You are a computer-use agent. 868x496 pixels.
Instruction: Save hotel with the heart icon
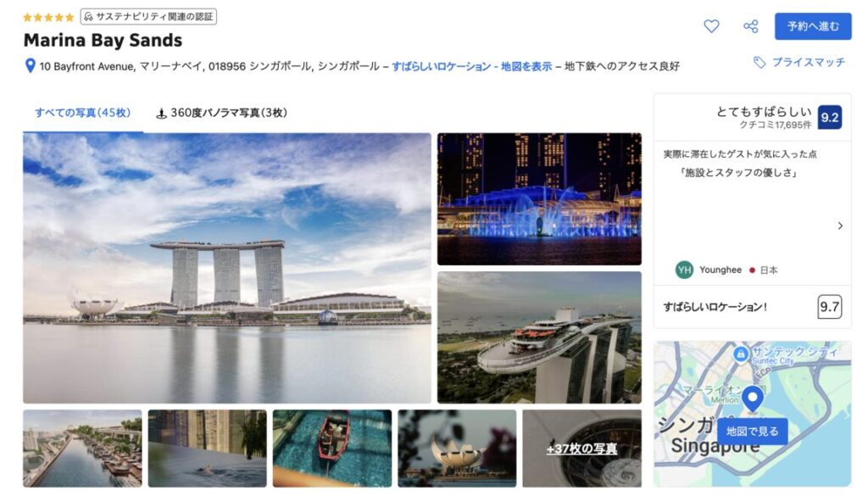711,26
